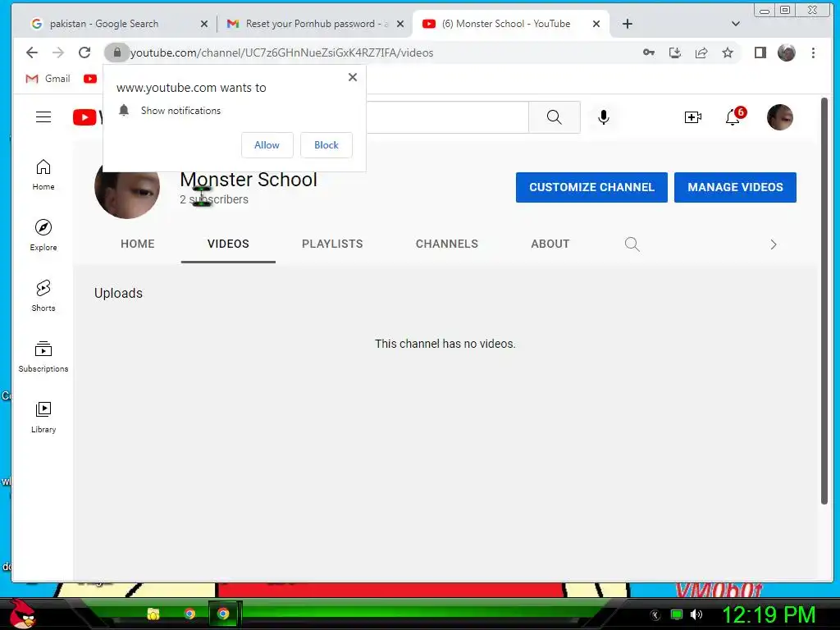Open the YouTube hamburger guide menu
Viewport: 840px width, 630px height.
(43, 116)
